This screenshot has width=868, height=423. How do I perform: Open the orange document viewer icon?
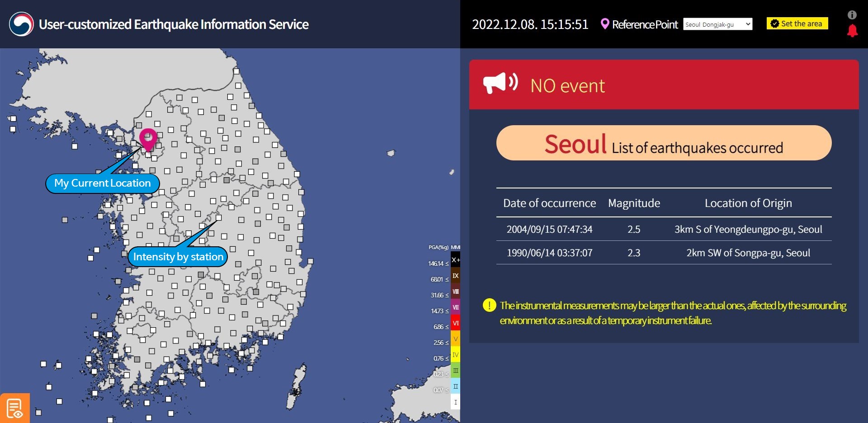(14, 408)
